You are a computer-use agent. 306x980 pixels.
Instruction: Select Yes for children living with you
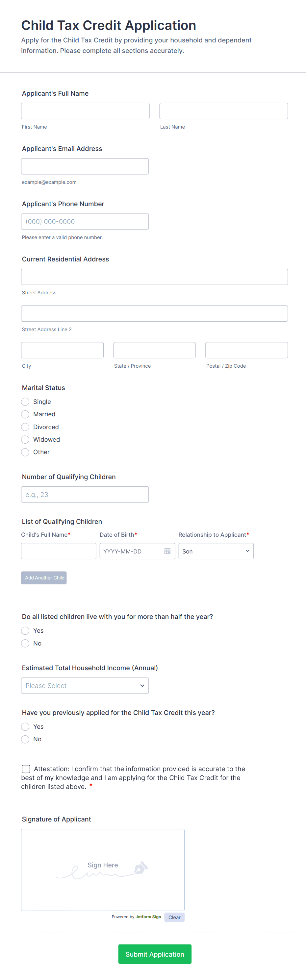(x=25, y=630)
